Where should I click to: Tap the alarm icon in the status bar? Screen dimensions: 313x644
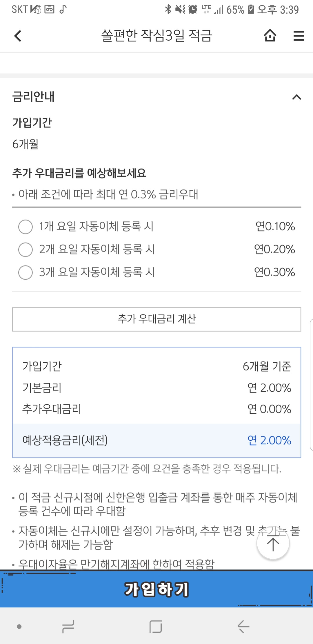pos(193,9)
